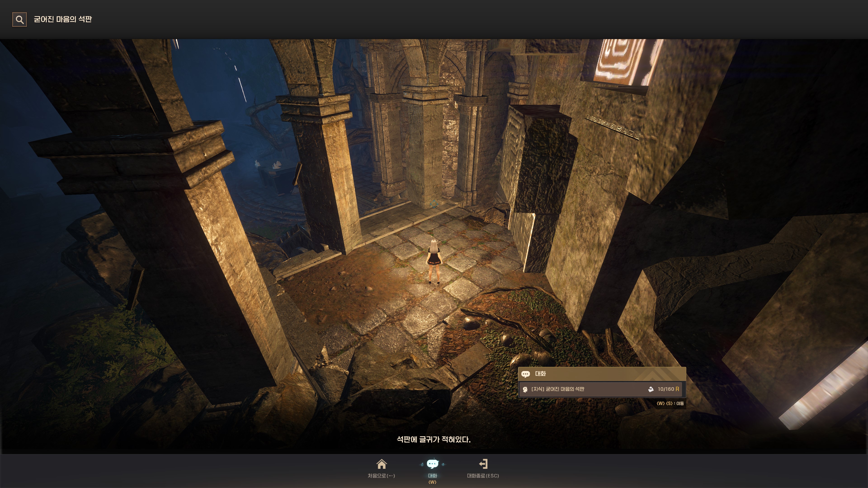Screen dimensions: 868x488
Task: Click the 굳어진 마음의 석판 title text
Action: click(x=63, y=19)
